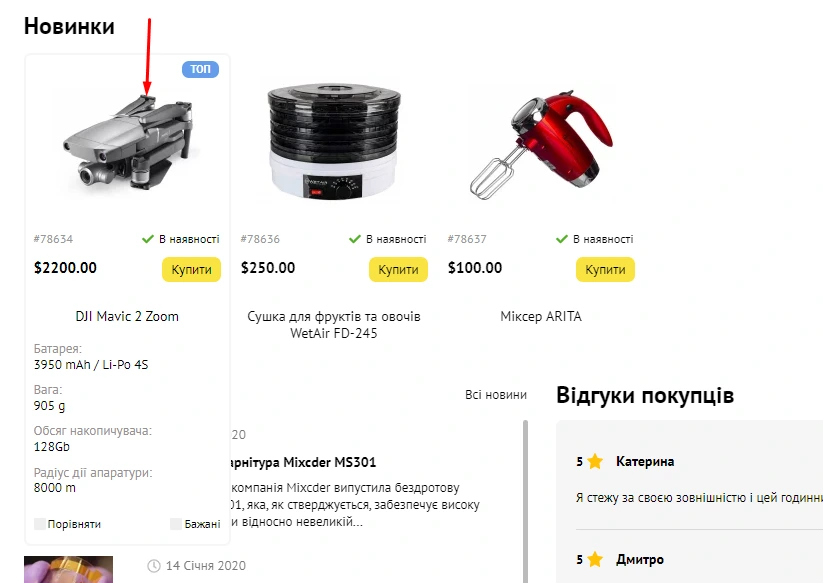
Task: Click green checkmark for DJI Mavic availability
Action: coord(147,239)
